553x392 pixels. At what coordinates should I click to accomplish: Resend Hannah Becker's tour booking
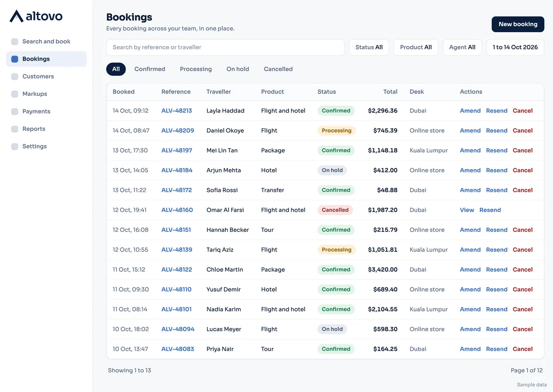[497, 230]
